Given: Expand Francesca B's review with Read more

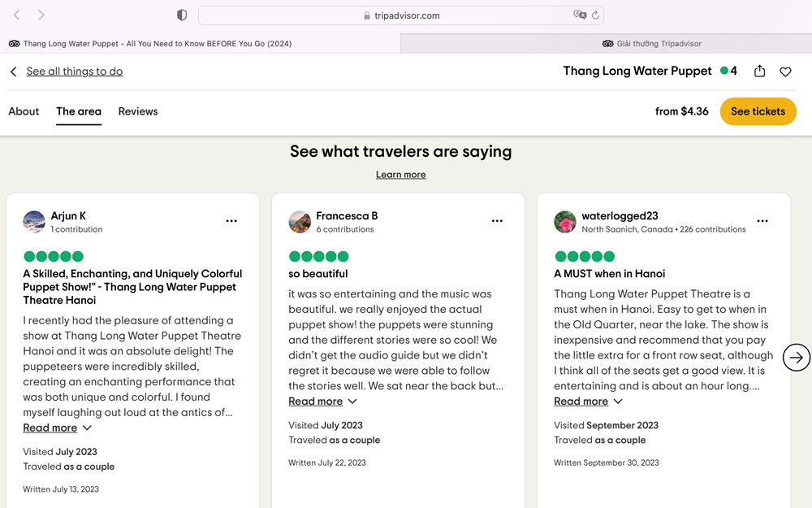Looking at the screenshot, I should coord(316,402).
